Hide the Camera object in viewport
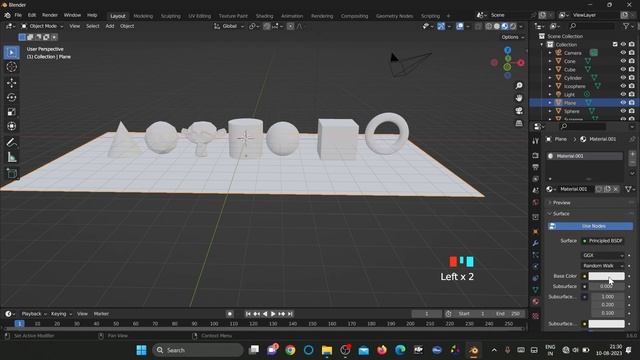640x360 pixels. tap(623, 53)
